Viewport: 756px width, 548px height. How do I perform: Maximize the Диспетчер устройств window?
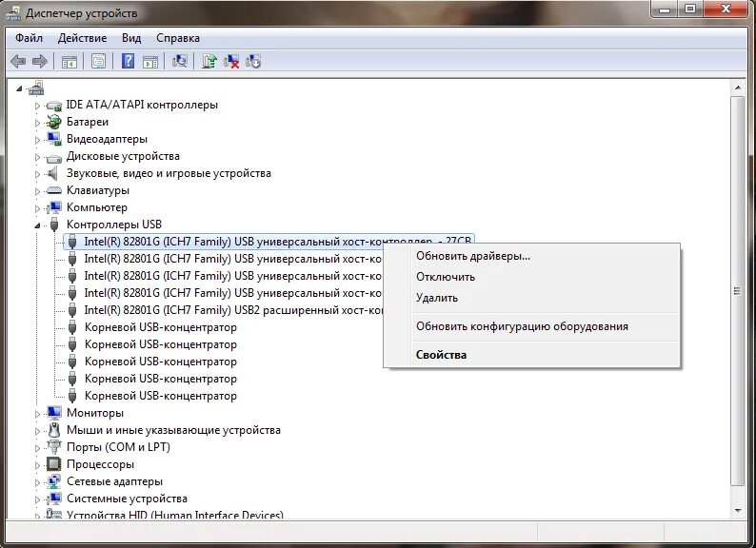coord(690,9)
